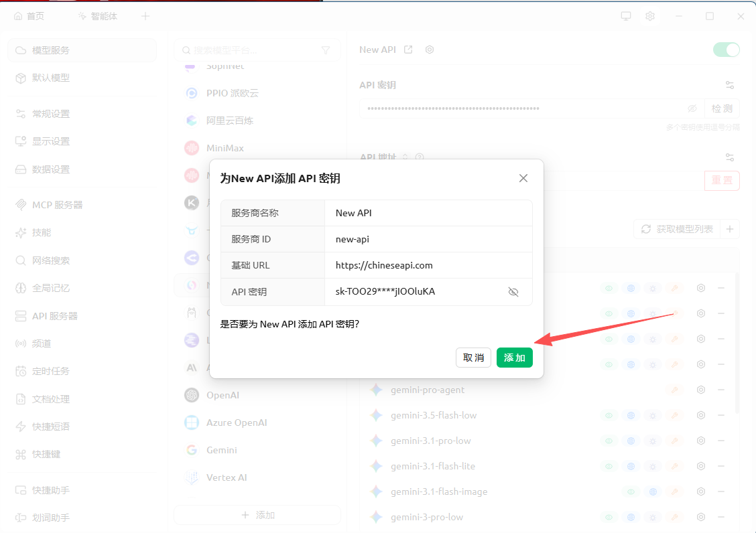The image size is (756, 533).
Task: Open MCP 服务器 settings
Action: click(82, 205)
